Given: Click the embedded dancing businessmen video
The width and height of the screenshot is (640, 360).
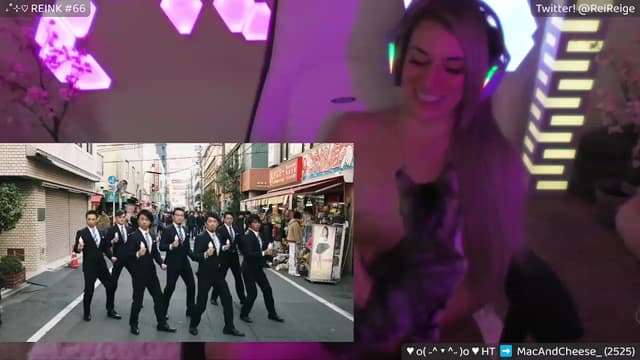Looking at the screenshot, I should (x=176, y=242).
